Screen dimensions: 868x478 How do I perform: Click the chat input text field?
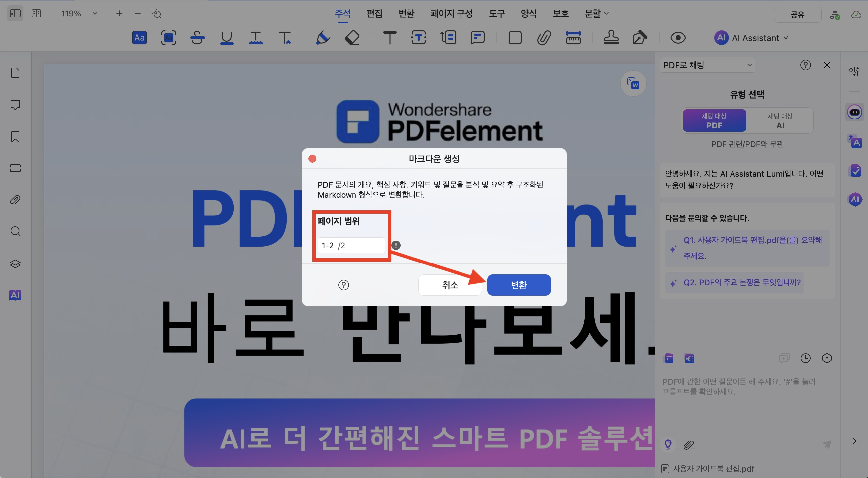tap(747, 404)
